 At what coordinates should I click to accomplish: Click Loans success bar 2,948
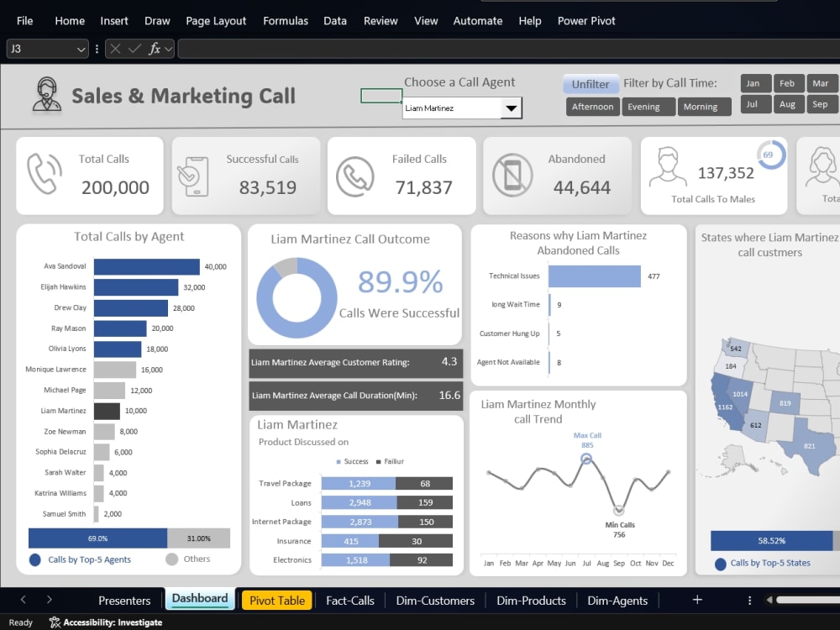coord(359,502)
